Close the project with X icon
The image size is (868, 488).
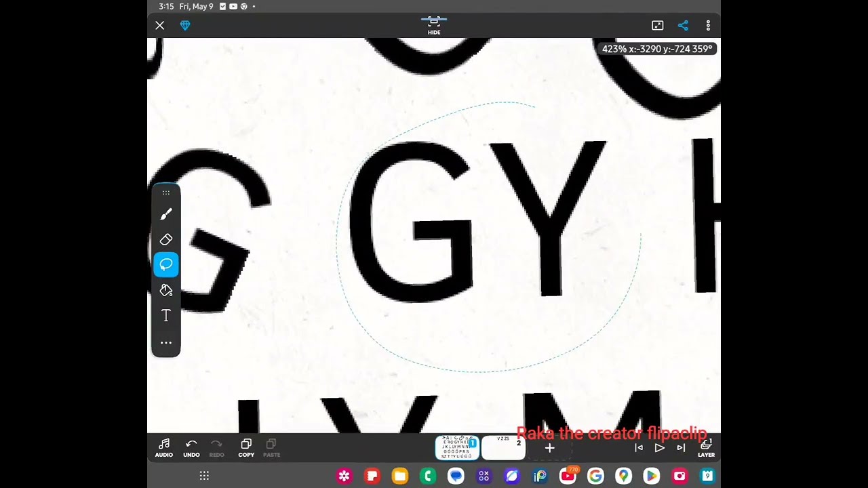160,25
